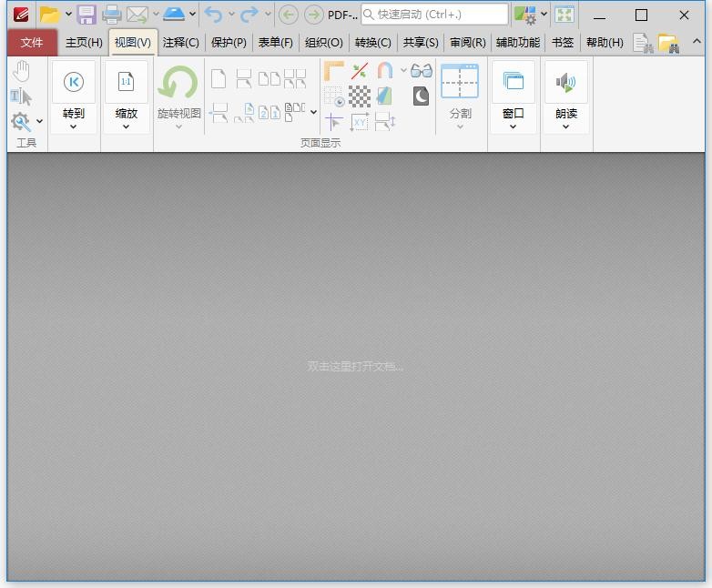Select continuous page layout icon

244,78
